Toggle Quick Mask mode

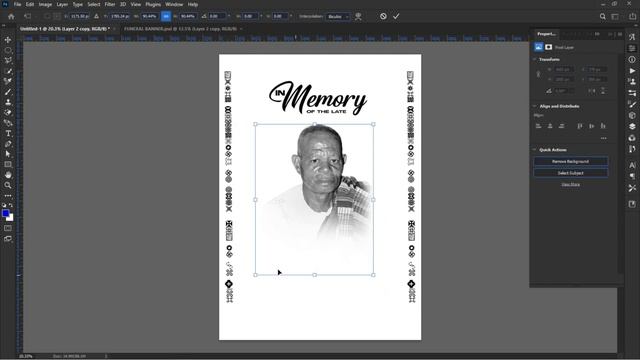pyautogui.click(x=8, y=228)
